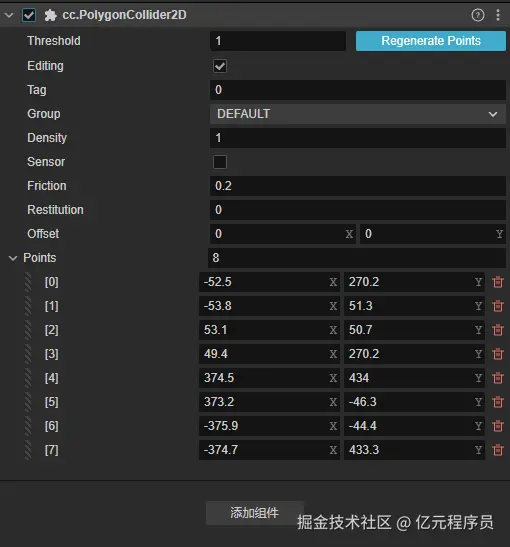
Task: Grab the drag handle of point [6]
Action: point(28,426)
